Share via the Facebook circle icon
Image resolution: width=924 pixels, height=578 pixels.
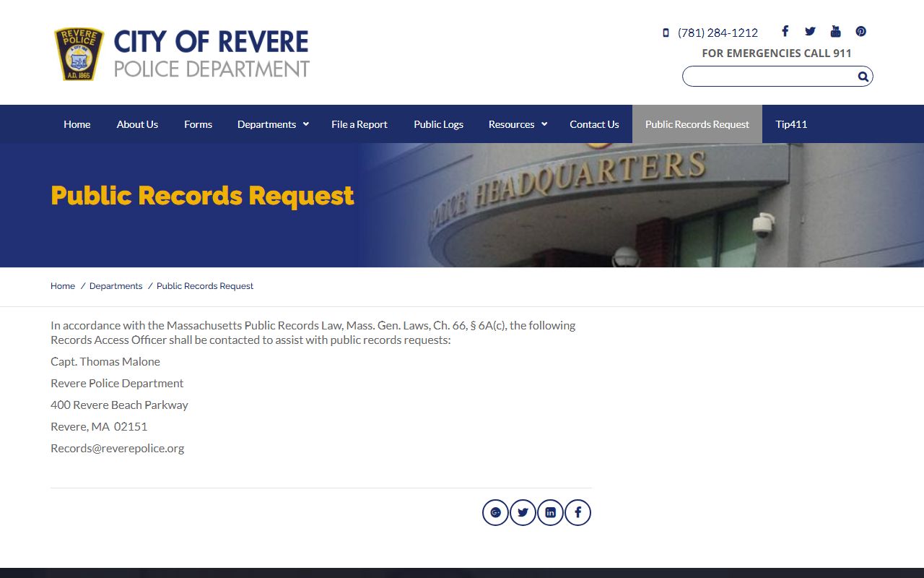pyautogui.click(x=577, y=512)
